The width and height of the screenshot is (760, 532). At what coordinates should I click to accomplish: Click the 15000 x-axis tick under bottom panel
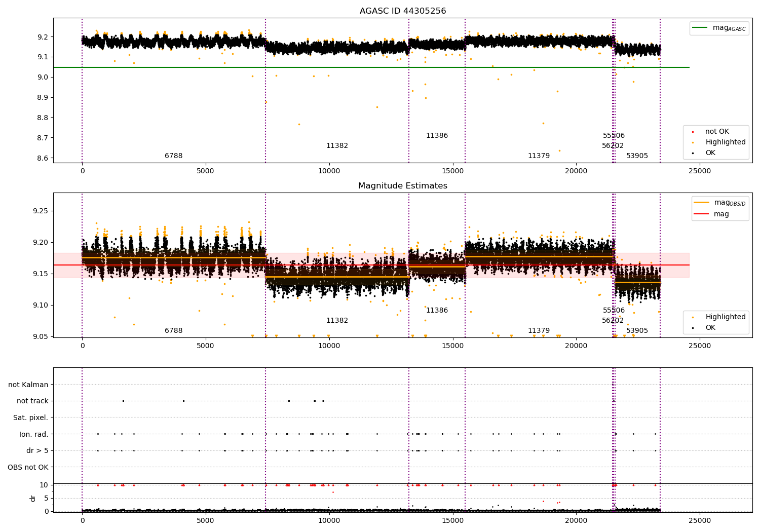[x=453, y=520]
